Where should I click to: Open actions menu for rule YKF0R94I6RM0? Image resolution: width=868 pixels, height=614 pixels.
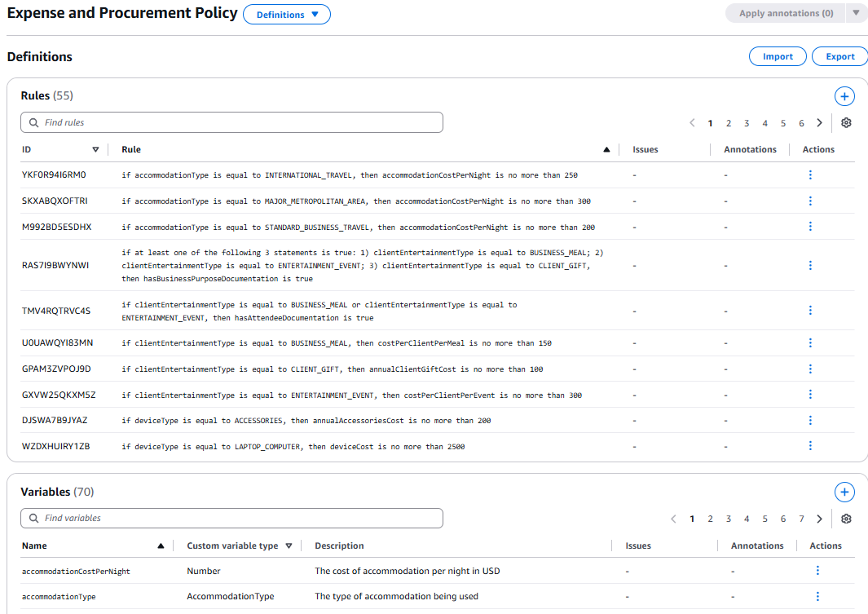pos(810,174)
